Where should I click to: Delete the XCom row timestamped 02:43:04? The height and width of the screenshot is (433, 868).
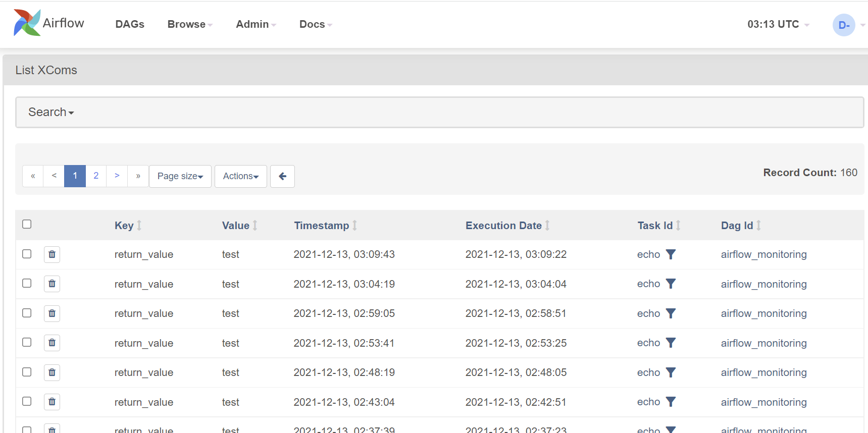(x=52, y=402)
